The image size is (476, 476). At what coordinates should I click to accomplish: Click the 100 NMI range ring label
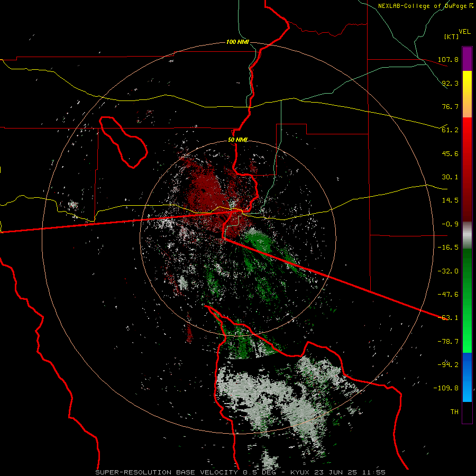(x=237, y=42)
